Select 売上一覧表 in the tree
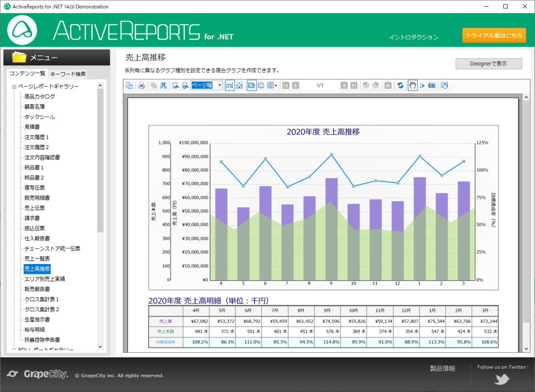Screen dimensions: 535x392 [37, 259]
